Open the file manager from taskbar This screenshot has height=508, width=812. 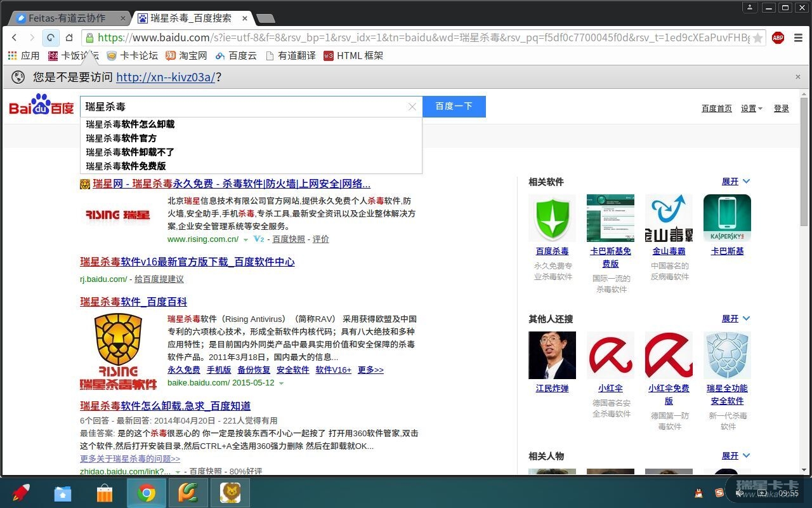click(x=63, y=493)
